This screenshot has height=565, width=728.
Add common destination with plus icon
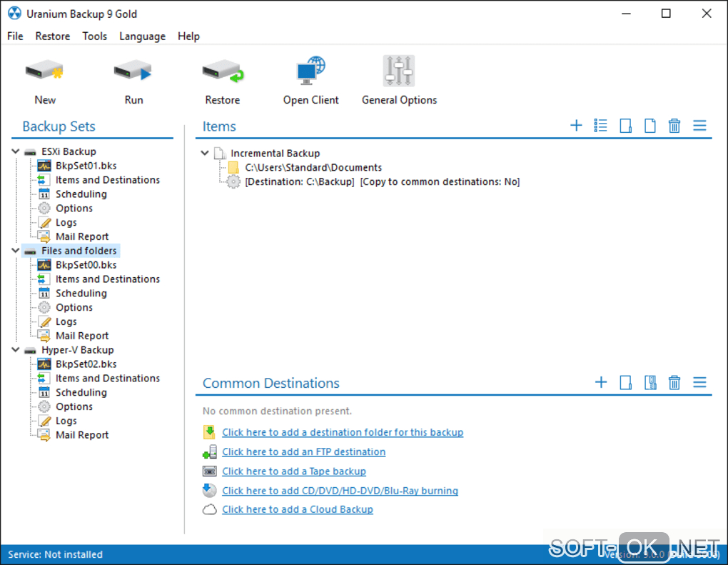pyautogui.click(x=601, y=382)
